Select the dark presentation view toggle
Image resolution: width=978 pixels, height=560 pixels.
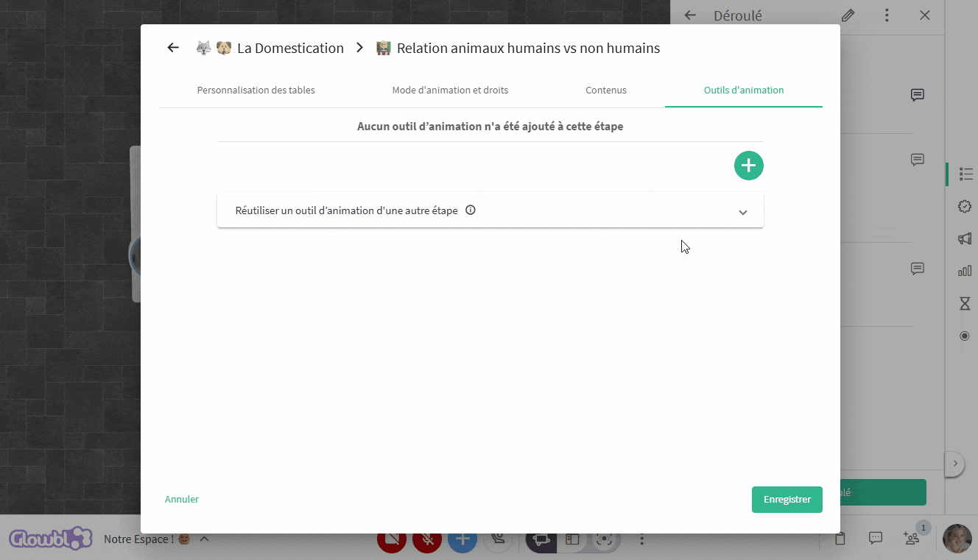541,539
